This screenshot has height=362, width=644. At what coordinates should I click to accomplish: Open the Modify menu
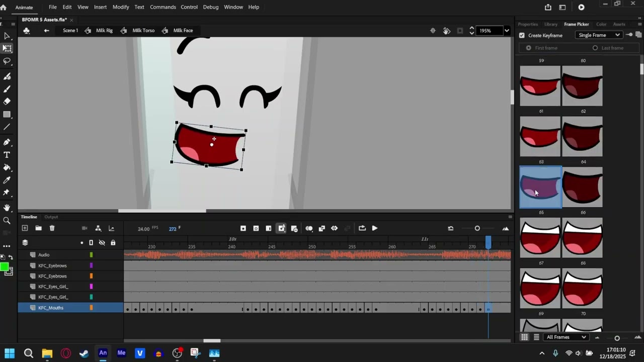121,7
